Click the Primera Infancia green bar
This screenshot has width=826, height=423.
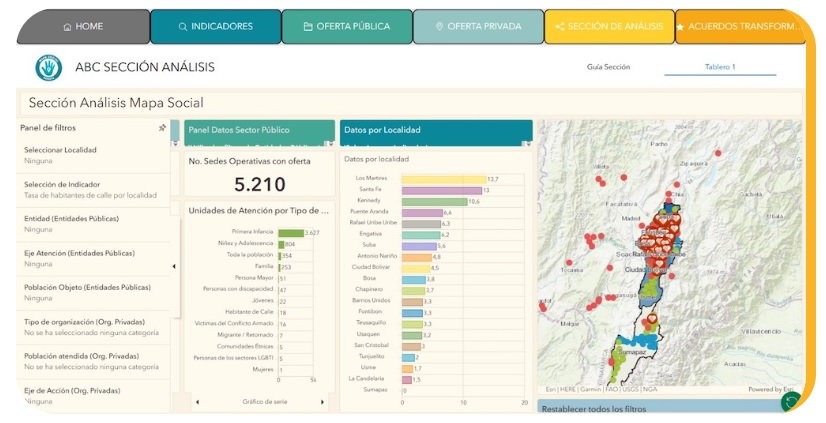(x=290, y=232)
